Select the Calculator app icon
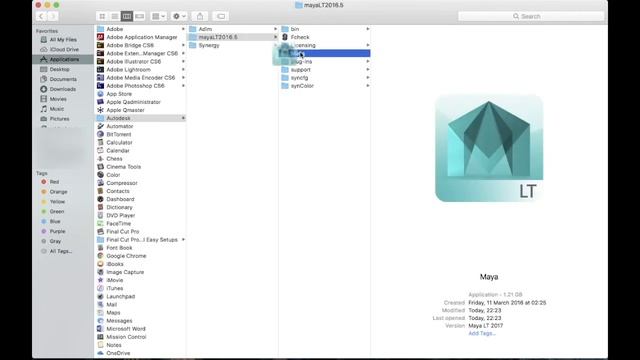 click(x=100, y=142)
